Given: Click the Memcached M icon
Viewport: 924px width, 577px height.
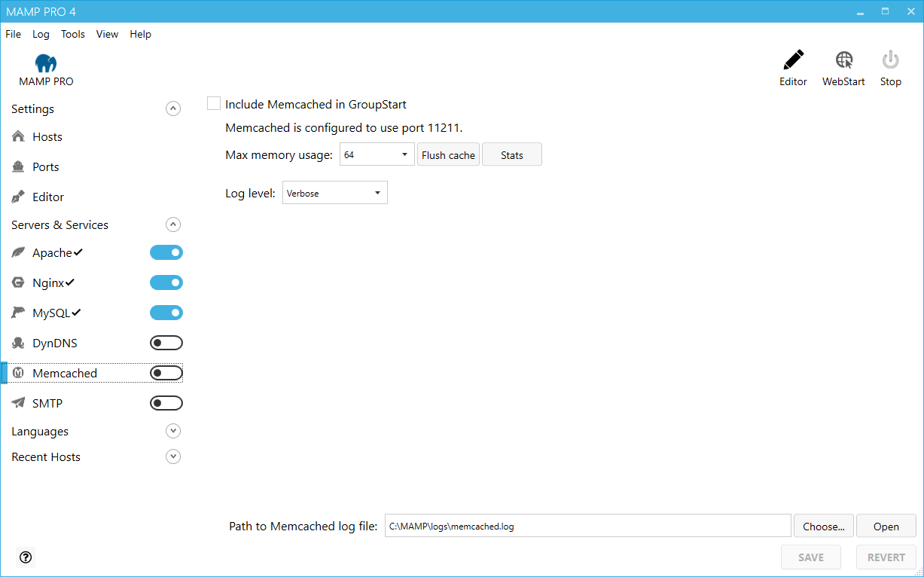Looking at the screenshot, I should [x=19, y=373].
